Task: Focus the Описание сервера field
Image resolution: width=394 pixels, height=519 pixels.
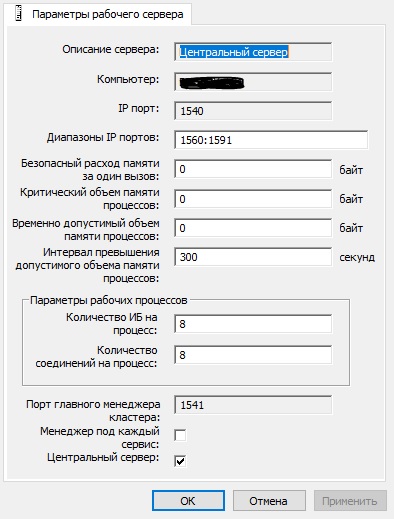Action: click(x=253, y=52)
